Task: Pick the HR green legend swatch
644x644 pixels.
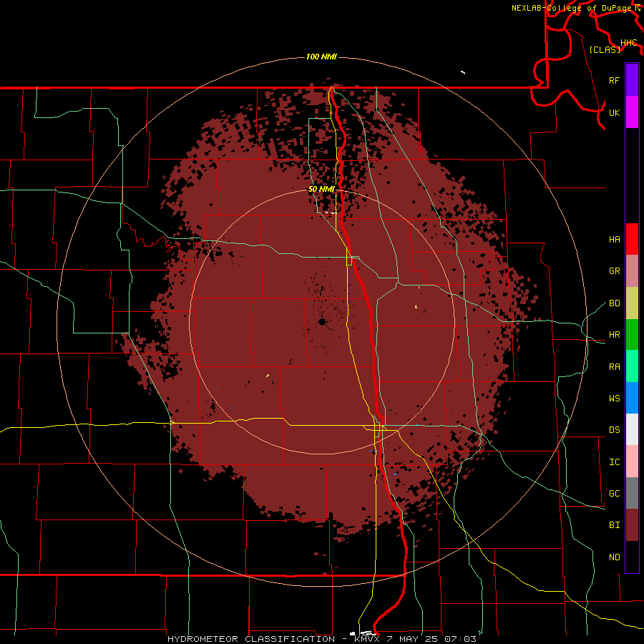Action: click(632, 335)
